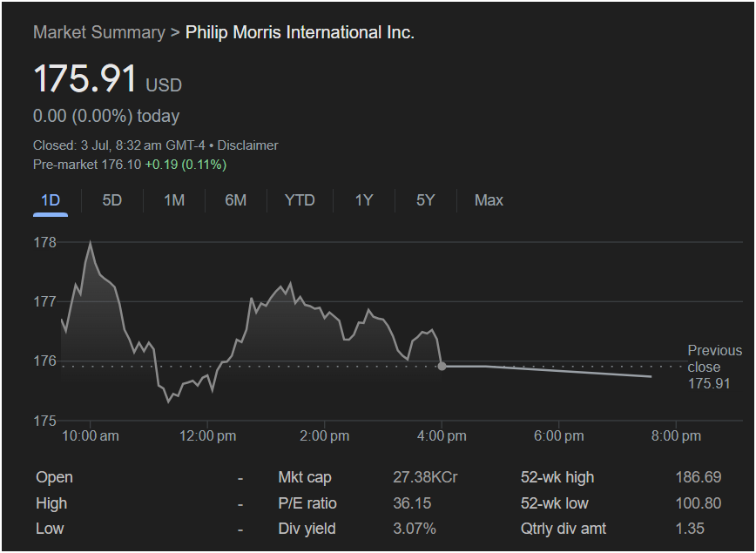Click the 175 y-axis label
Image resolution: width=756 pixels, height=553 pixels.
point(44,421)
